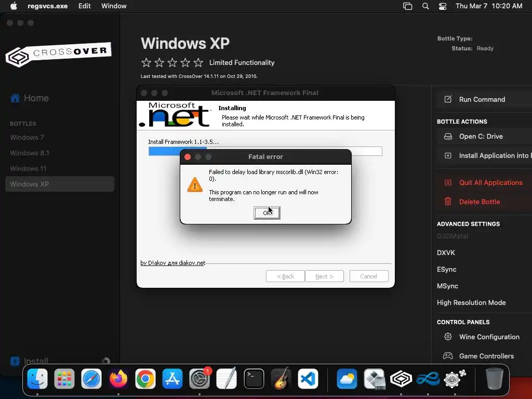The height and width of the screenshot is (399, 532).
Task: Click Cancel in the .NET Framework installer
Action: pos(369,276)
